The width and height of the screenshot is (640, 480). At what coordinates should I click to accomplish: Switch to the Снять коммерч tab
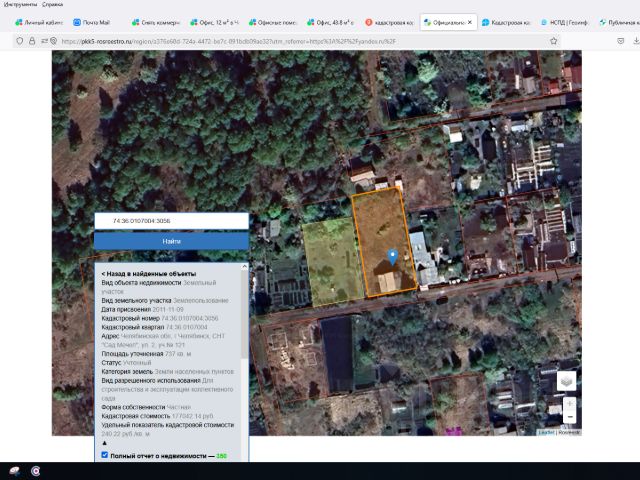pos(156,22)
